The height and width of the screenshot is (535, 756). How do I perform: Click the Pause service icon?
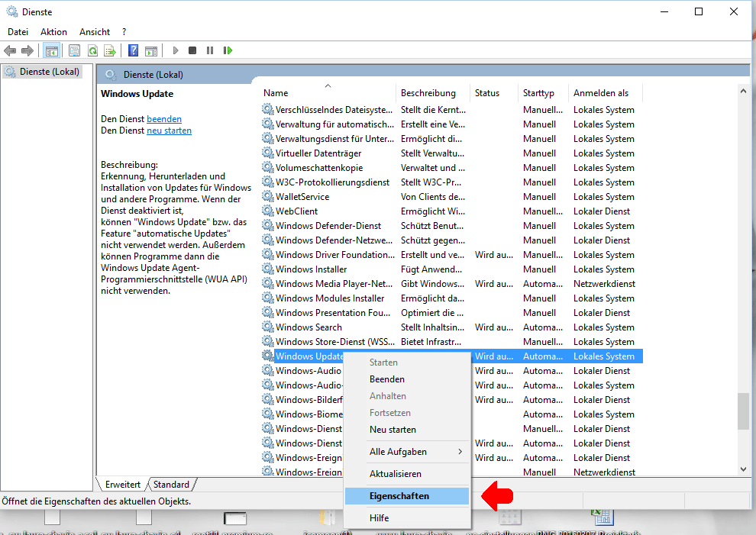click(x=210, y=50)
